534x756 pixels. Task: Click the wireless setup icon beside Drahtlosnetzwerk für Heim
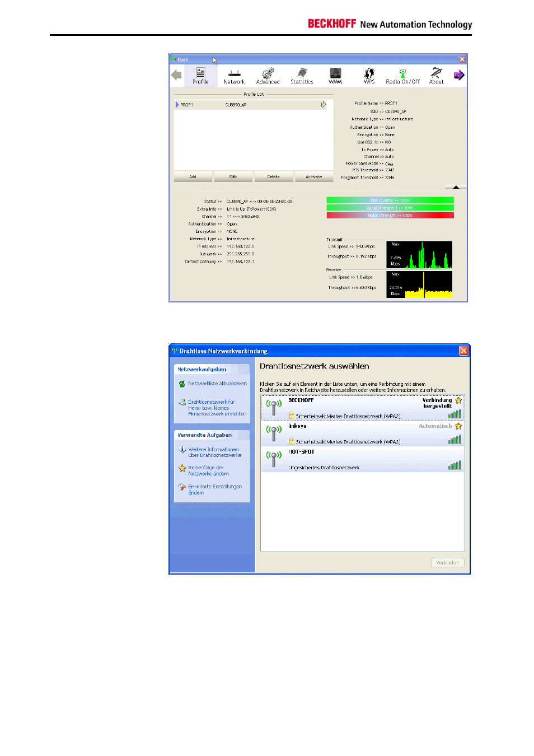(182, 402)
